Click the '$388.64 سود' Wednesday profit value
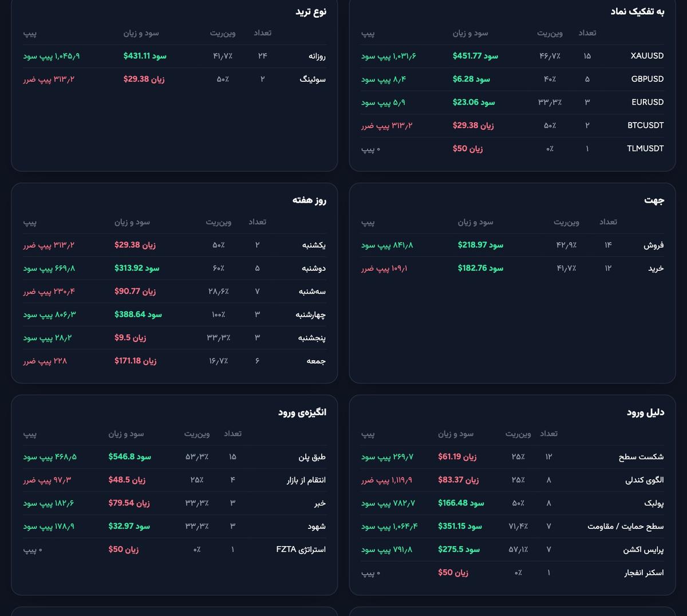This screenshot has height=616, width=687. (x=138, y=314)
